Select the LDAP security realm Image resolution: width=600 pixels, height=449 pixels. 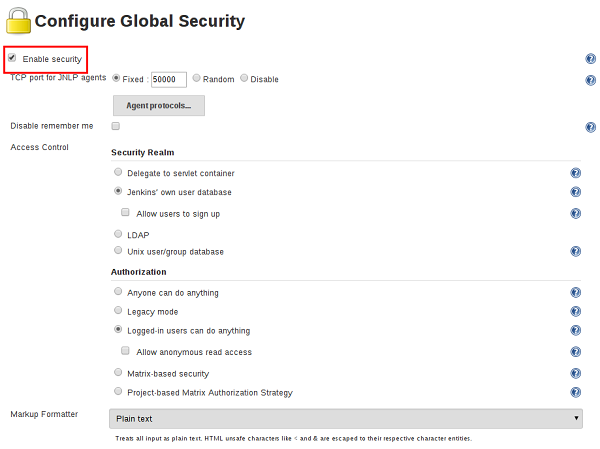(x=119, y=234)
